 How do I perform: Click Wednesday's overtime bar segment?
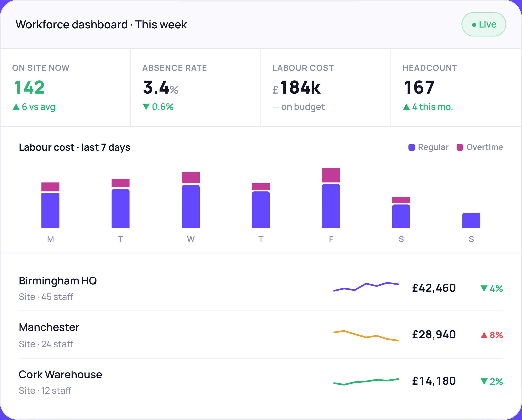[x=190, y=177]
